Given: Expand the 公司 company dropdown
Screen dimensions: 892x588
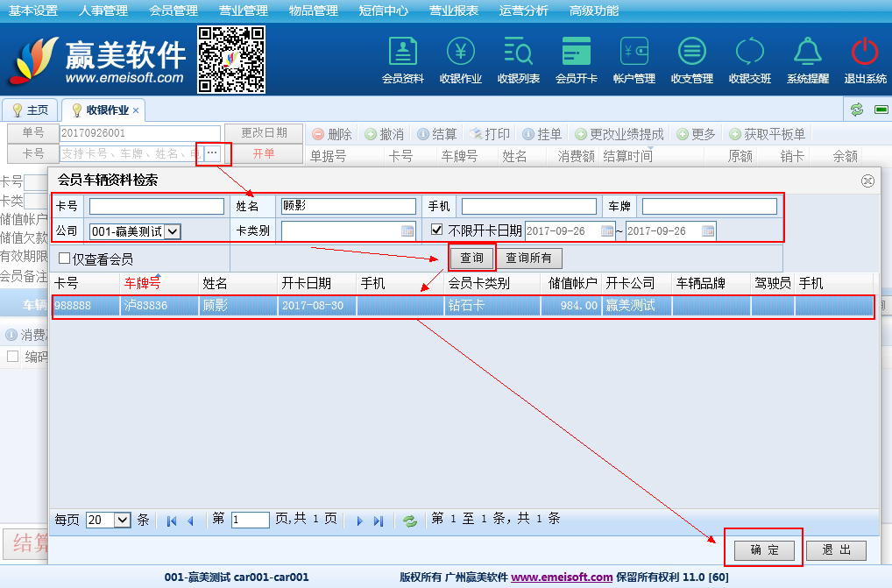Looking at the screenshot, I should pyautogui.click(x=173, y=231).
